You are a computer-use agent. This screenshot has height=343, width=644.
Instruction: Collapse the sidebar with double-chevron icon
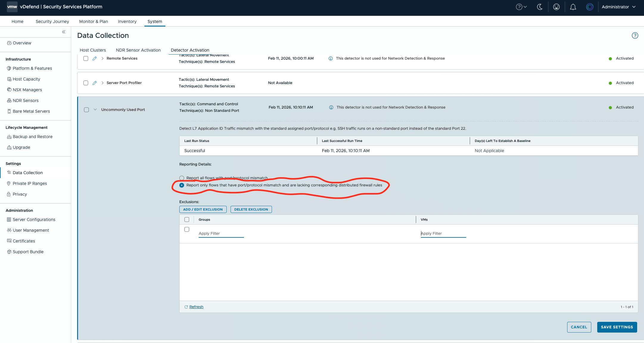coord(63,32)
